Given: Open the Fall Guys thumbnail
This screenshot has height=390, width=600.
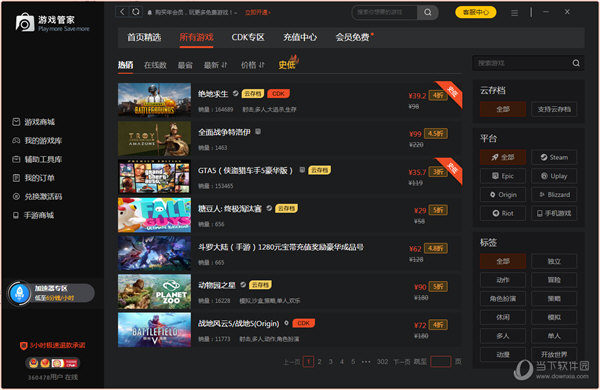Looking at the screenshot, I should coord(154,215).
